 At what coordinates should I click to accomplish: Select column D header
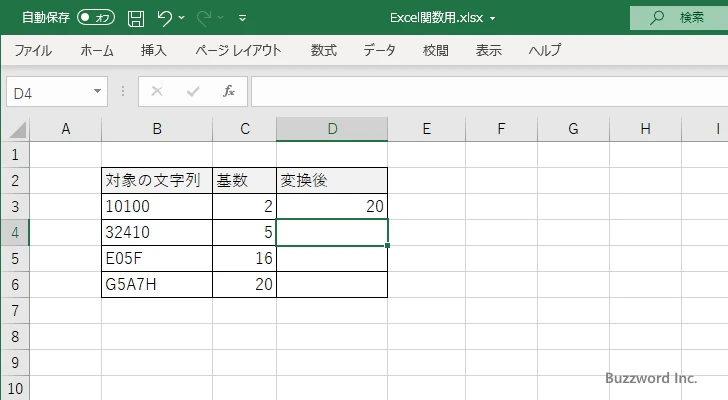332,129
